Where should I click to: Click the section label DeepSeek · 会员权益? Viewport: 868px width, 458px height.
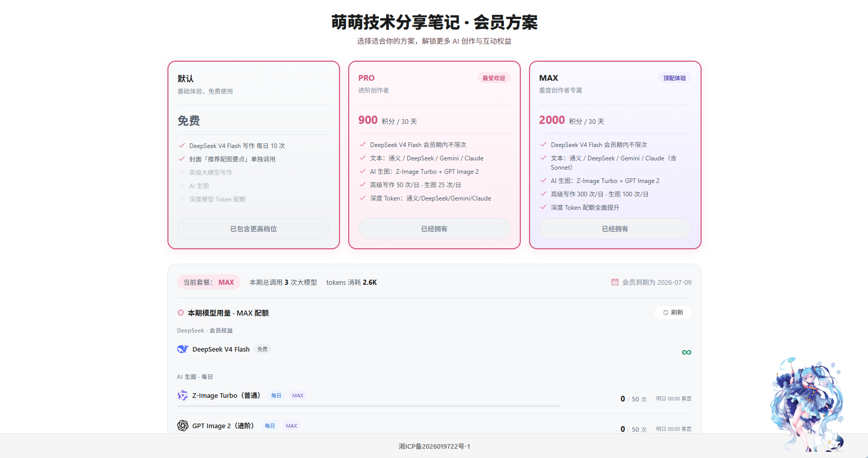[205, 331]
